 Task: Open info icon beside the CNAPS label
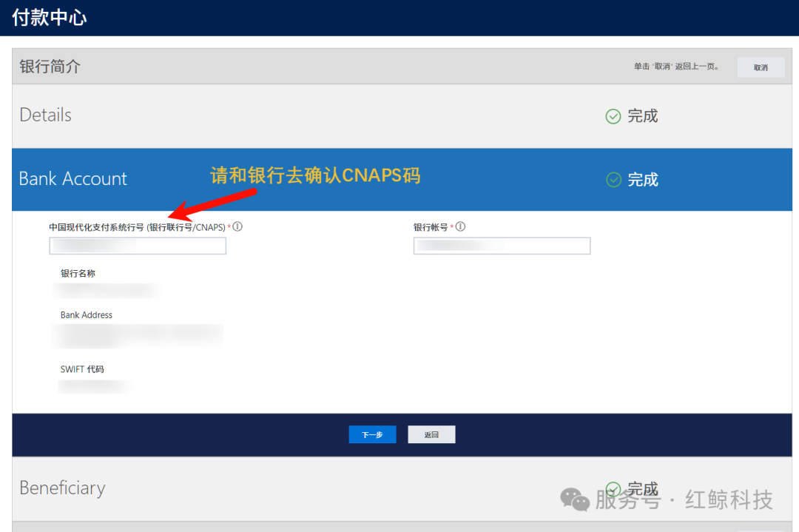237,226
